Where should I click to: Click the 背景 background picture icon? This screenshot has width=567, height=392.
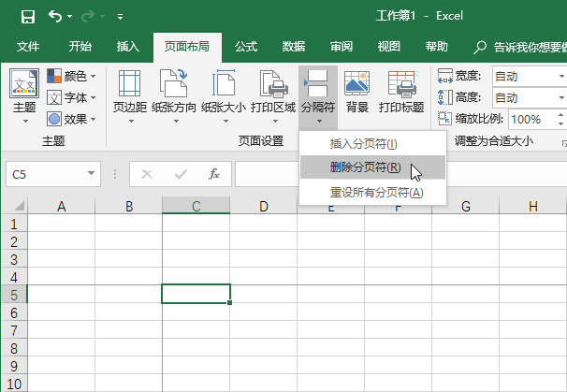pos(356,83)
